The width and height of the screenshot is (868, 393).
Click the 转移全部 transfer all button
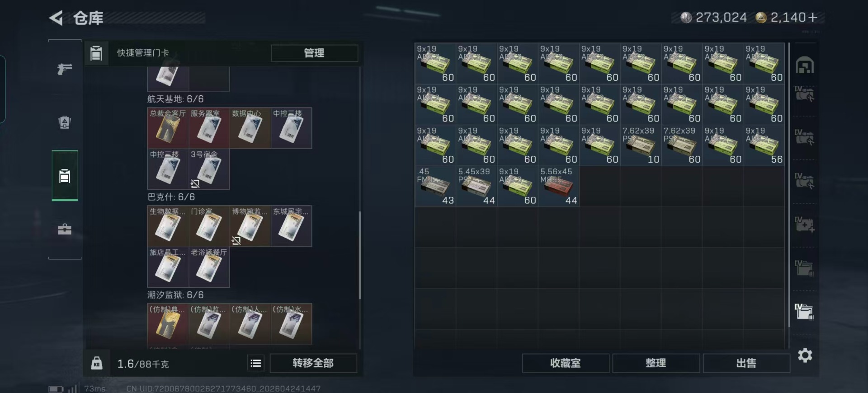313,363
